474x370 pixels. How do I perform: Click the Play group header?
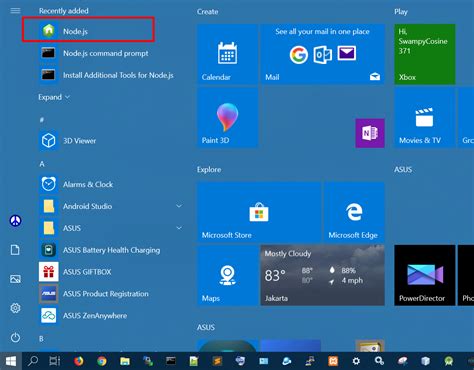point(401,12)
